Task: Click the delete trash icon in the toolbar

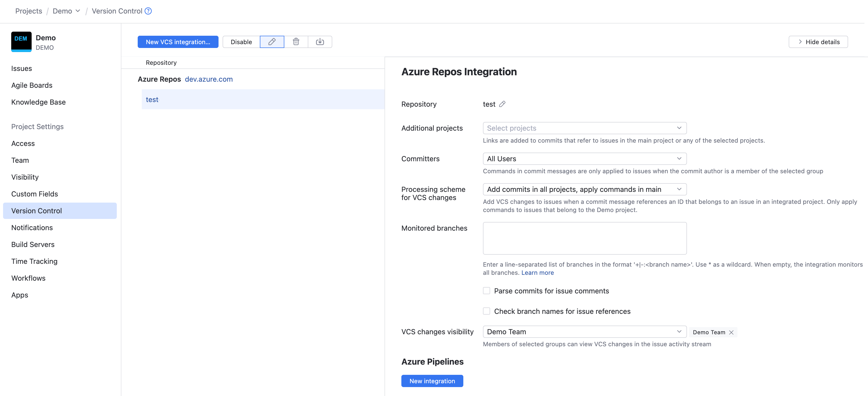Action: (x=296, y=42)
